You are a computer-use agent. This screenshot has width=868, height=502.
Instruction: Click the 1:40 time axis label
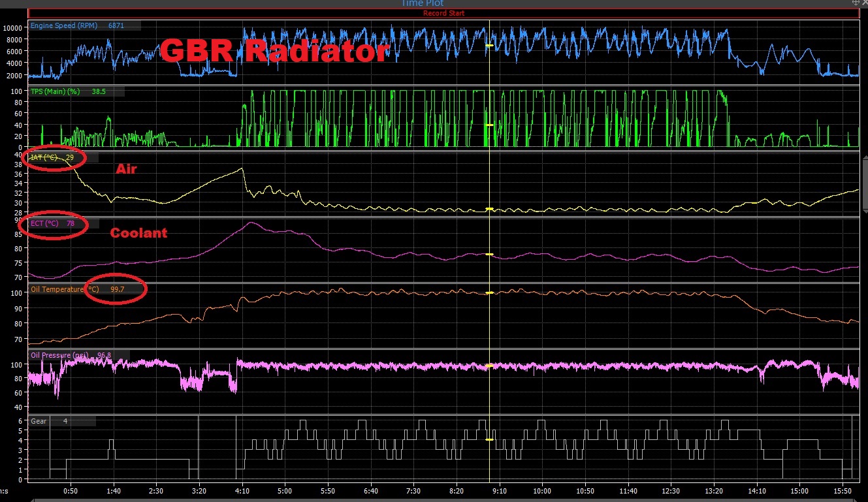[114, 490]
